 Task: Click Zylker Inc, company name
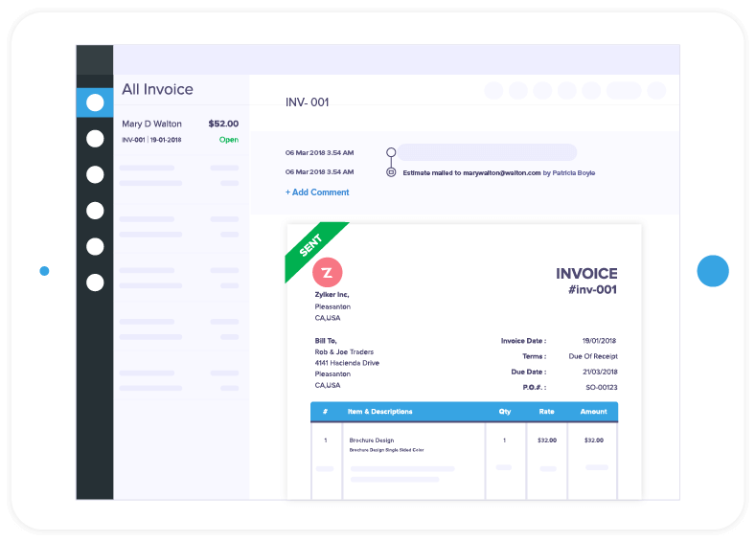point(332,294)
